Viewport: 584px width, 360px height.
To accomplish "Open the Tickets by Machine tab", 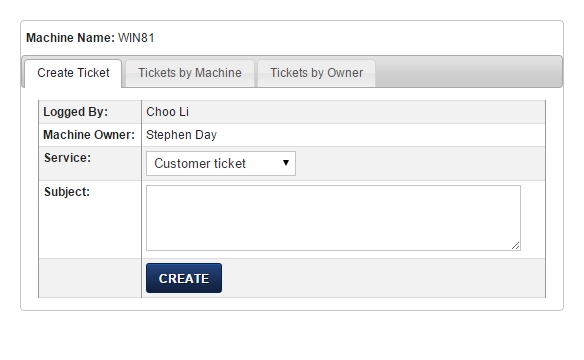I will pyautogui.click(x=190, y=73).
